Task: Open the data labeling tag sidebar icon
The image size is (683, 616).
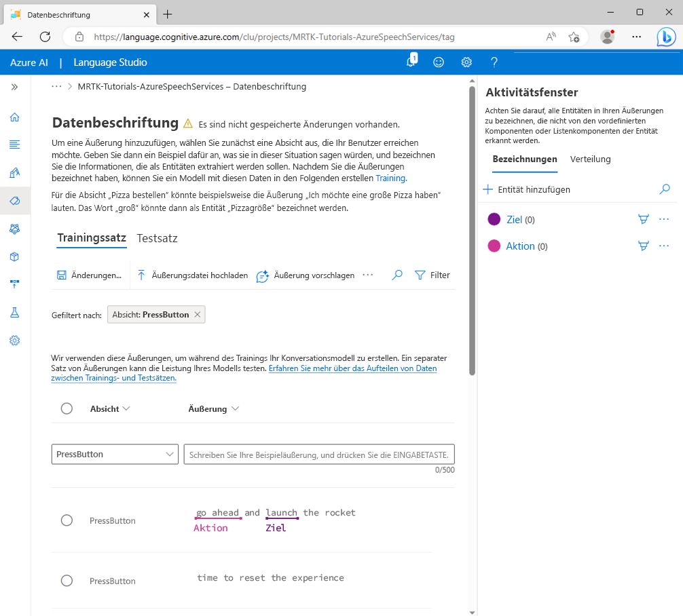Action: 14,201
